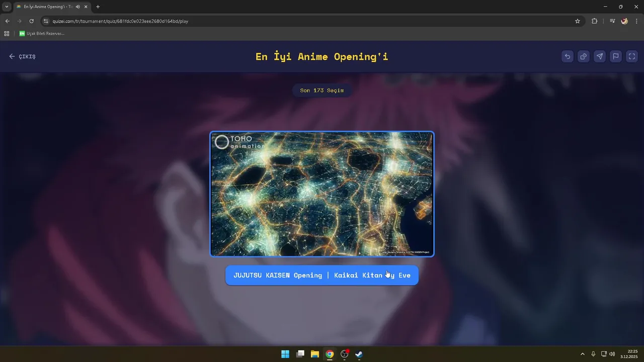Open Chrome profile avatar
The image size is (644, 362).
click(x=624, y=21)
